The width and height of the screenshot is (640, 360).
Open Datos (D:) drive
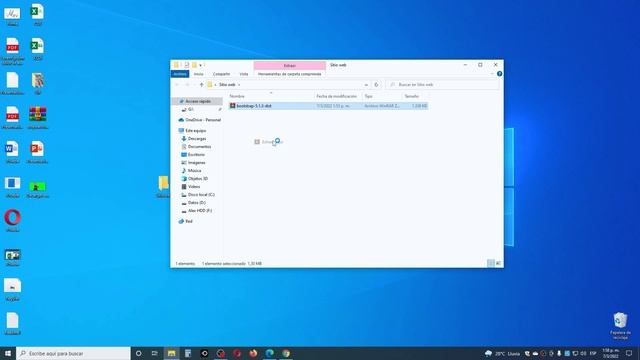pyautogui.click(x=193, y=202)
